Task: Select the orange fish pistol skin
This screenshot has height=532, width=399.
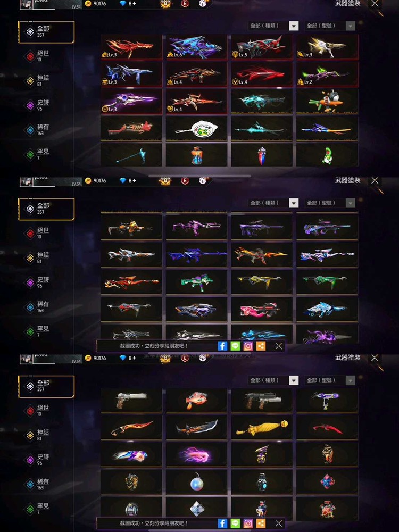Action: click(196, 401)
